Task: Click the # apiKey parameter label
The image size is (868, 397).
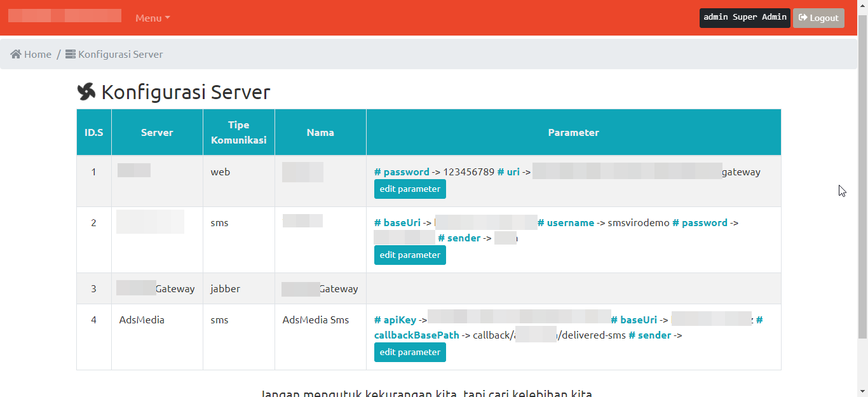Action: click(395, 320)
